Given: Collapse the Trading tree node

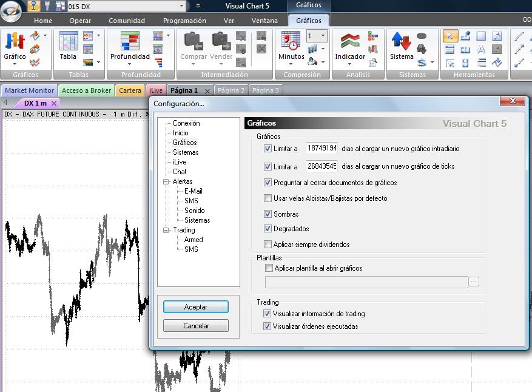Looking at the screenshot, I should [x=166, y=230].
